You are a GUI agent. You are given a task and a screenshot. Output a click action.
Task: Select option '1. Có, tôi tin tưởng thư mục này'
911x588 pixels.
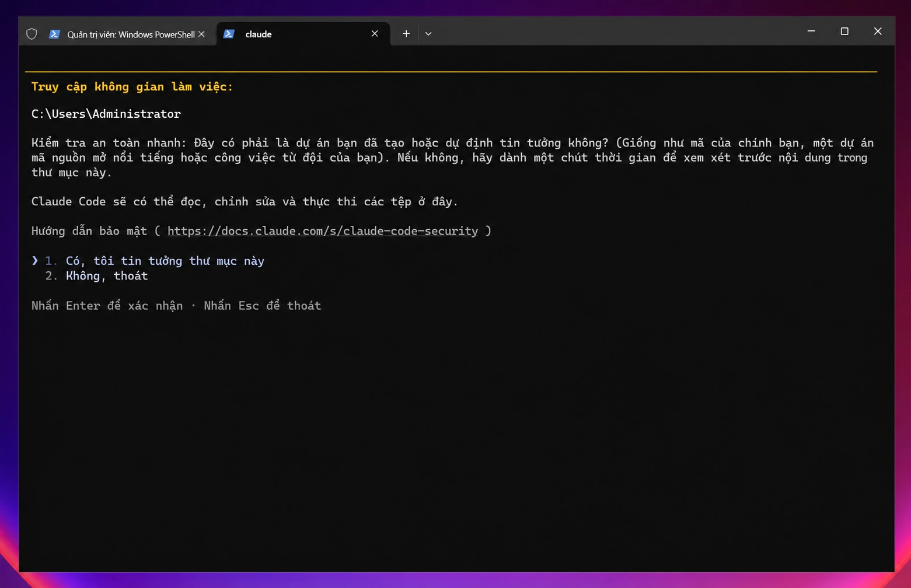coord(155,261)
